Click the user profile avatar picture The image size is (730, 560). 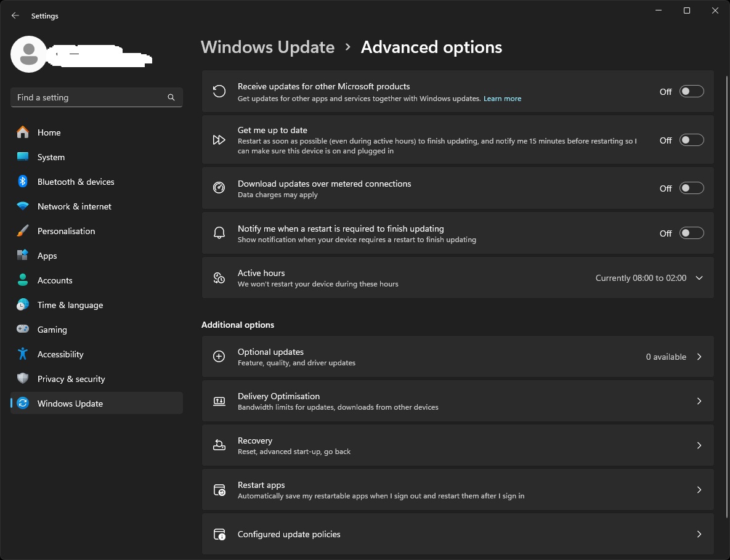(x=29, y=54)
